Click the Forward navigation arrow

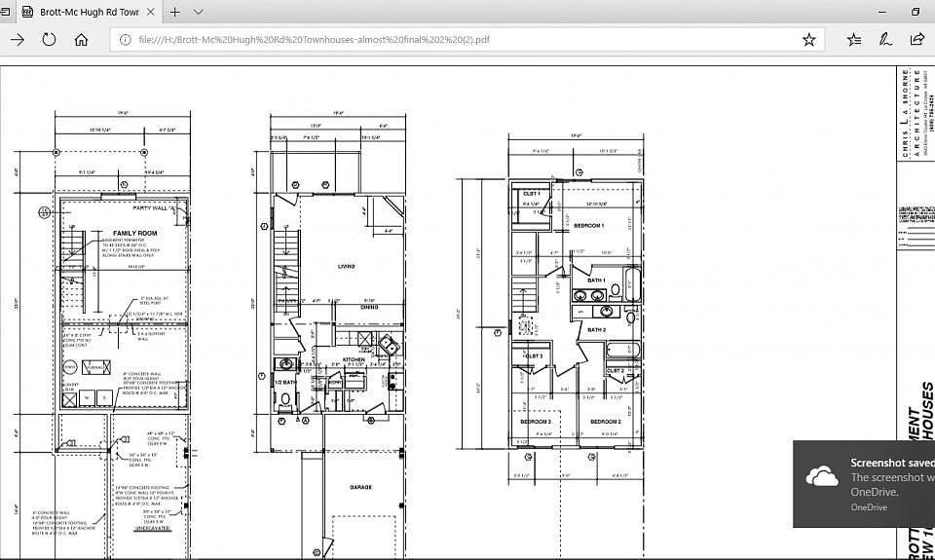(x=18, y=40)
